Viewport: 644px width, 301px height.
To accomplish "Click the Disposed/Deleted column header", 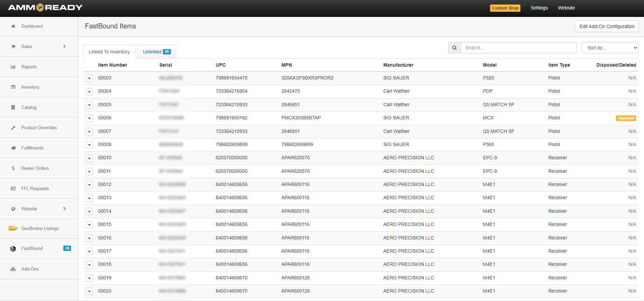I will [616, 65].
